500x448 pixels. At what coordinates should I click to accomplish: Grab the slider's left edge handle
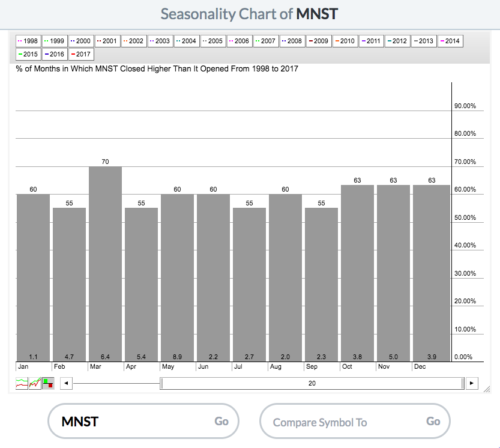[x=161, y=383]
